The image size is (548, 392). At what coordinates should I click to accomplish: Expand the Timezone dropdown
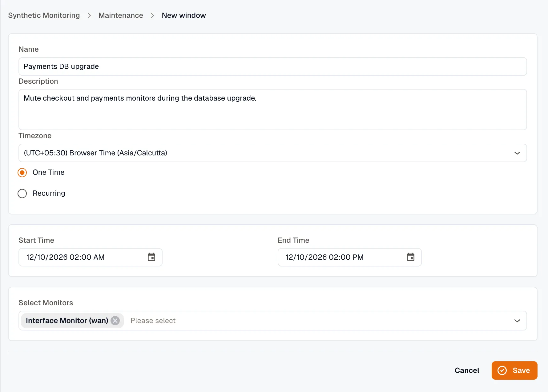272,153
